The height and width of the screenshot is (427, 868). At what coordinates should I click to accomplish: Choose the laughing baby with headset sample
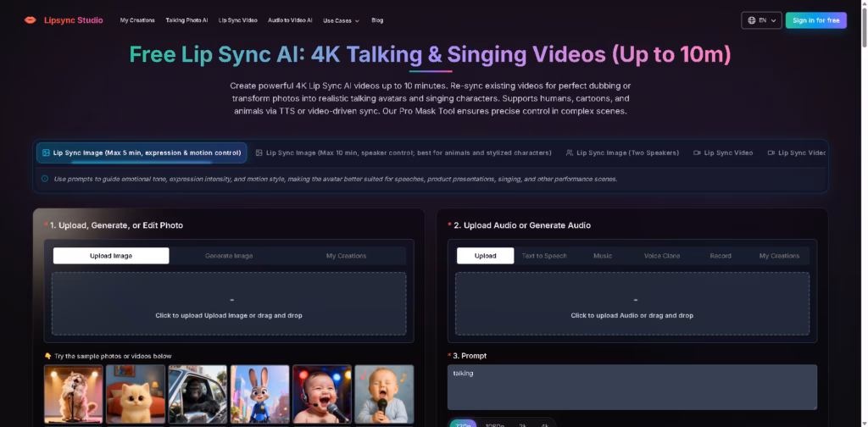pos(322,394)
